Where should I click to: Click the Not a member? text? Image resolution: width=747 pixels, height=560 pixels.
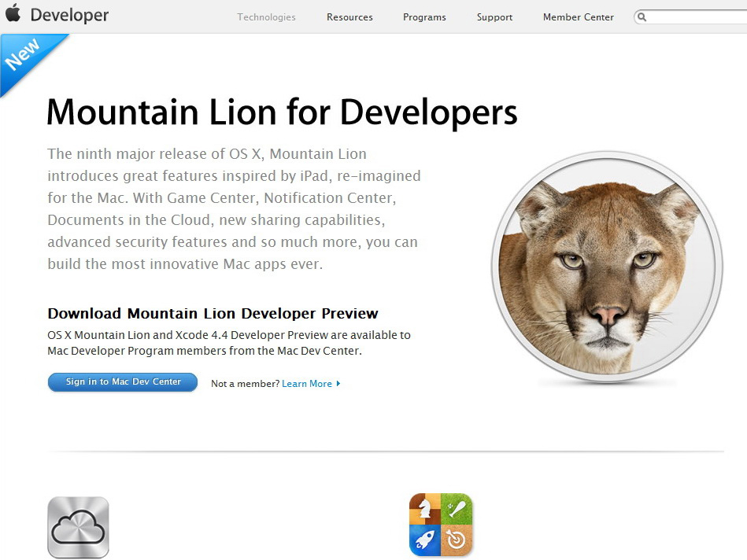[245, 383]
